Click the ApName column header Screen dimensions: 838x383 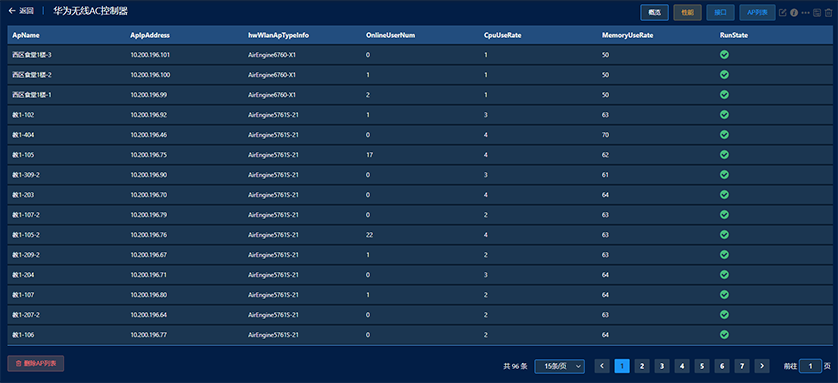coord(26,35)
